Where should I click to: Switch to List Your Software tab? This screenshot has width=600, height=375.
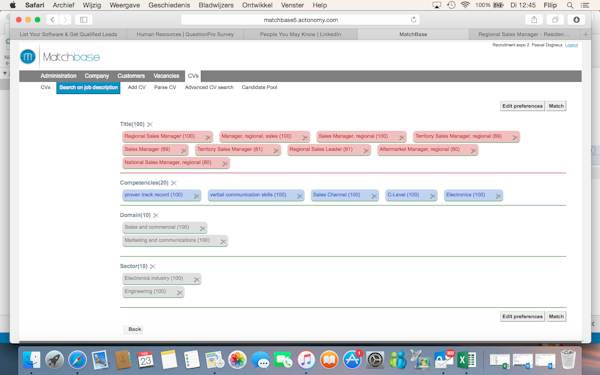pyautogui.click(x=68, y=34)
